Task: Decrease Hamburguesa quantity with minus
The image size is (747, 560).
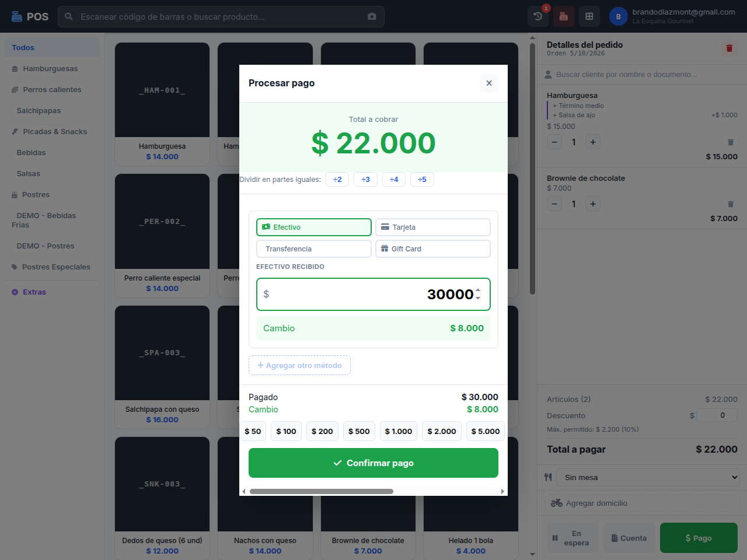Action: pos(554,142)
